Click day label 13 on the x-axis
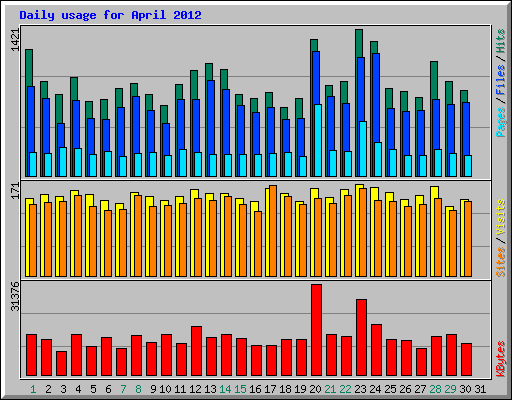The image size is (512, 400). (x=210, y=389)
